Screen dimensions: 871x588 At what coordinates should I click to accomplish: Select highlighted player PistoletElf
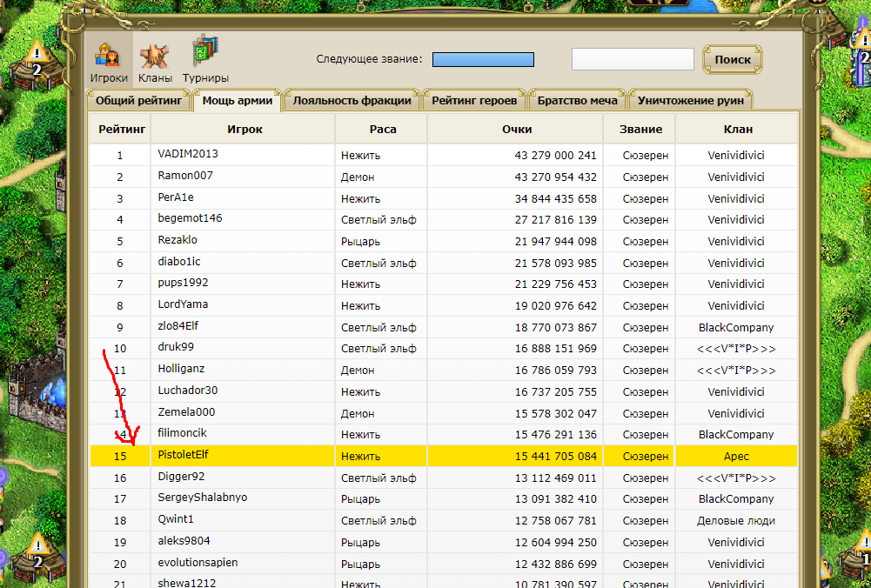183,455
